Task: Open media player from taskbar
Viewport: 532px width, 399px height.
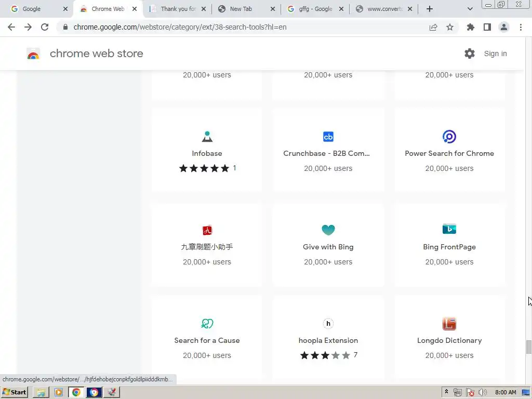Action: click(59, 392)
